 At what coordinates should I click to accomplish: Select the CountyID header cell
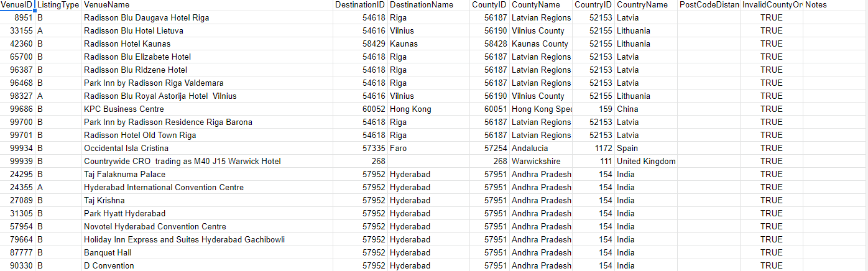(490, 5)
